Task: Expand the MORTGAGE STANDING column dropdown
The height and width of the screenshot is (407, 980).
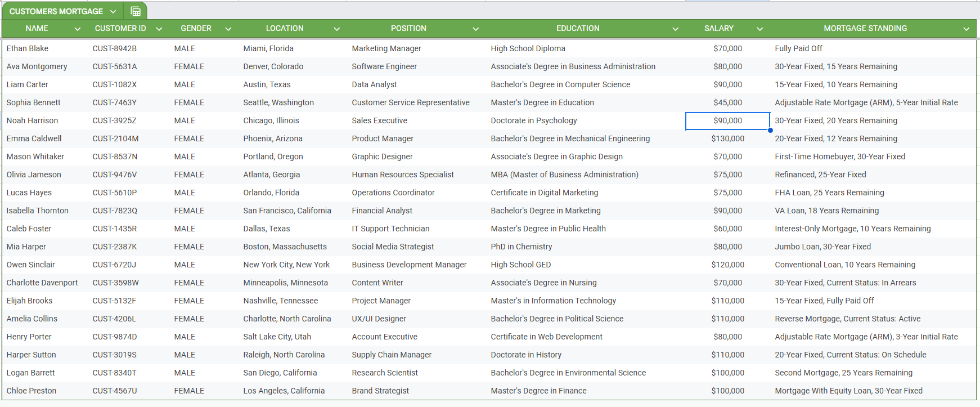Action: click(966, 29)
